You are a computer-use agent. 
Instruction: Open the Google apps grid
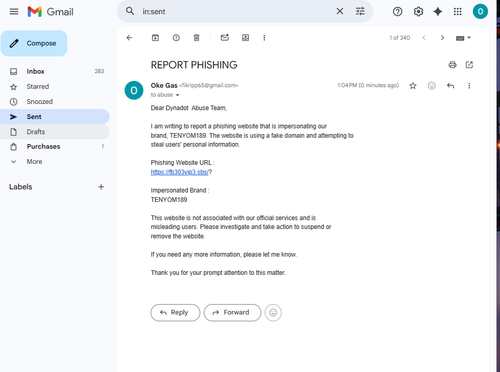click(x=458, y=12)
